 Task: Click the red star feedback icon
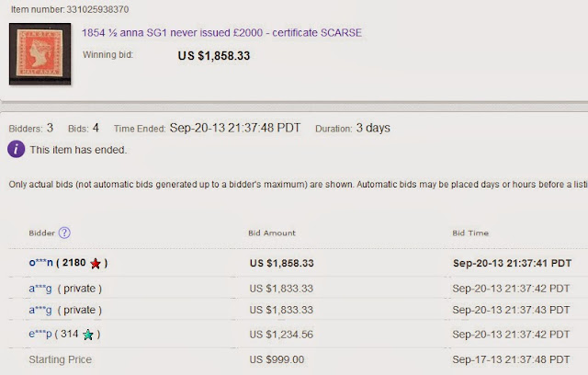[x=96, y=264]
